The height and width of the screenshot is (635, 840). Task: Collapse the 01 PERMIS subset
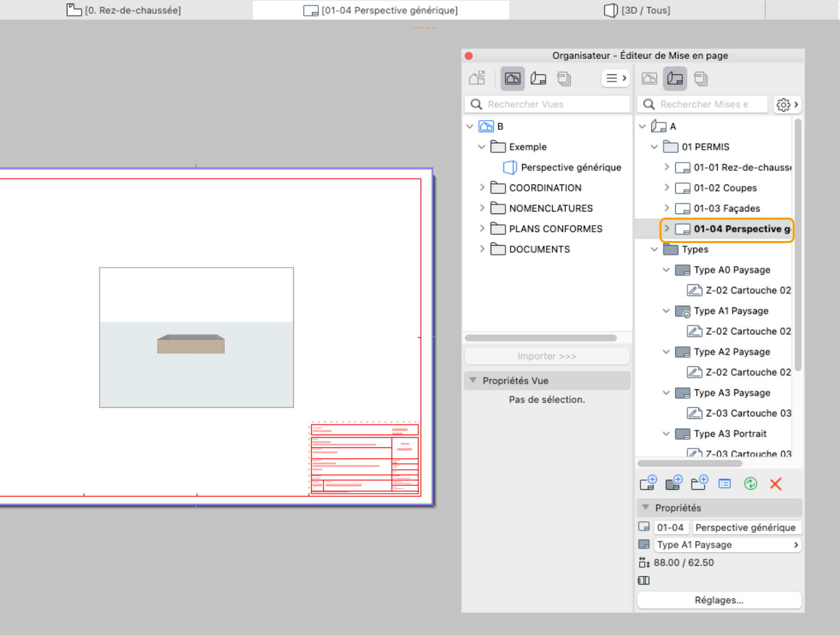click(x=654, y=147)
